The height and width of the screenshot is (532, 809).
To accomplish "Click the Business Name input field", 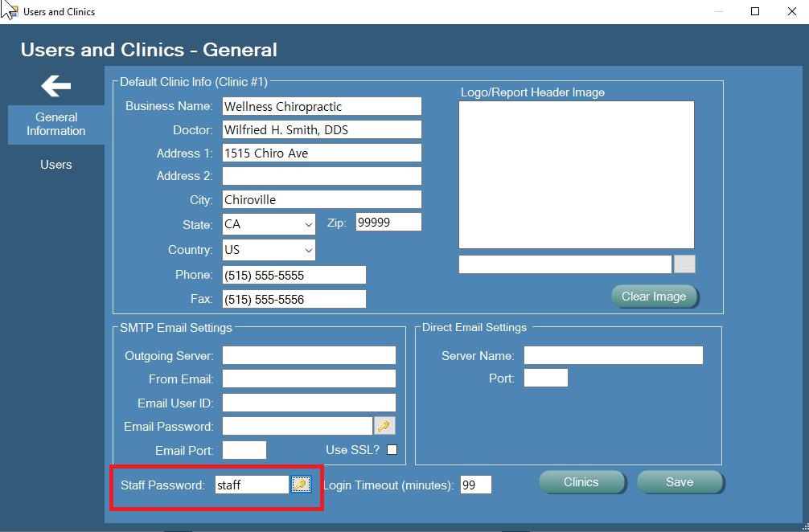I will 321,106.
